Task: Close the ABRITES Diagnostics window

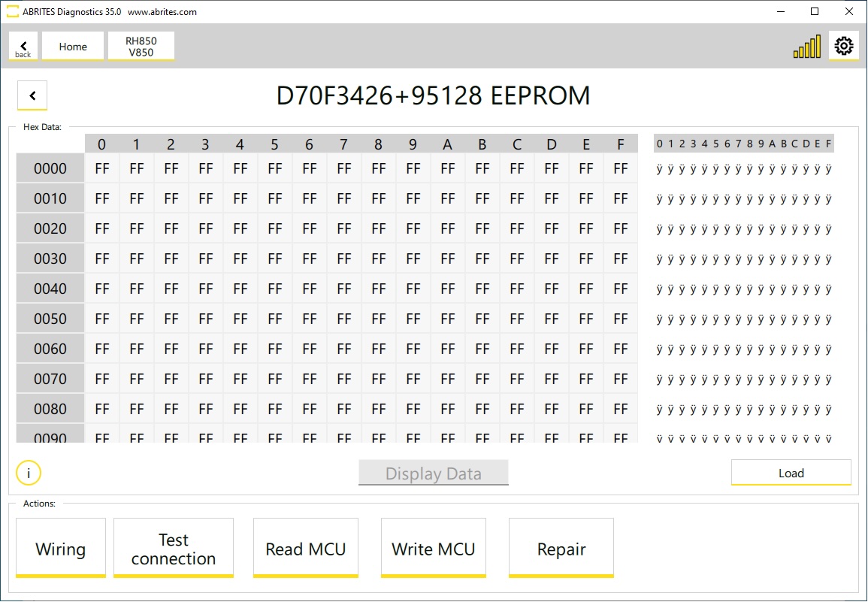Action: 849,11
